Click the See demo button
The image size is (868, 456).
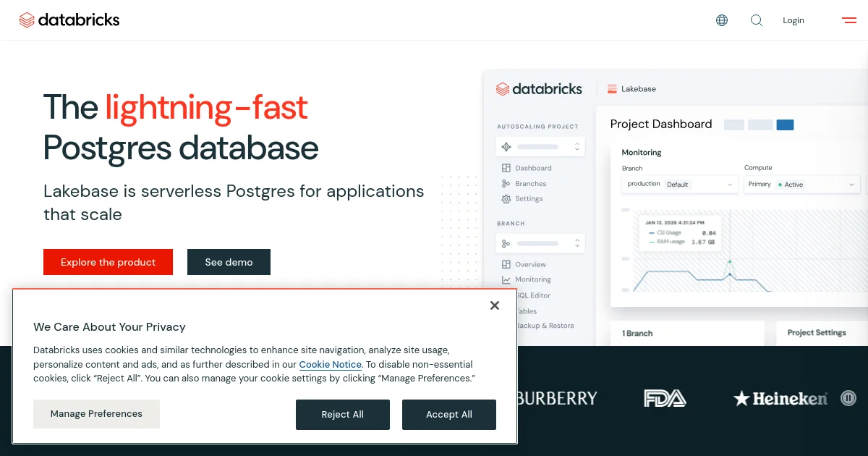(x=229, y=262)
